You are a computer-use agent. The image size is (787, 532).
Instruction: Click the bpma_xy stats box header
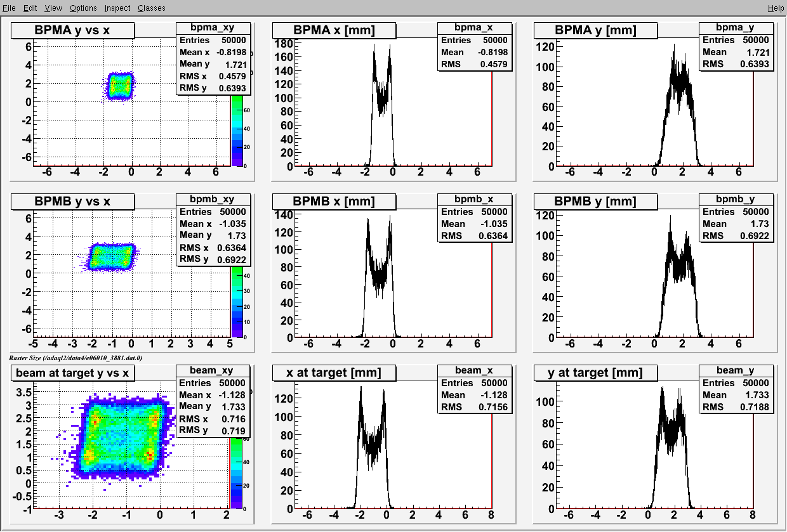[x=213, y=28]
